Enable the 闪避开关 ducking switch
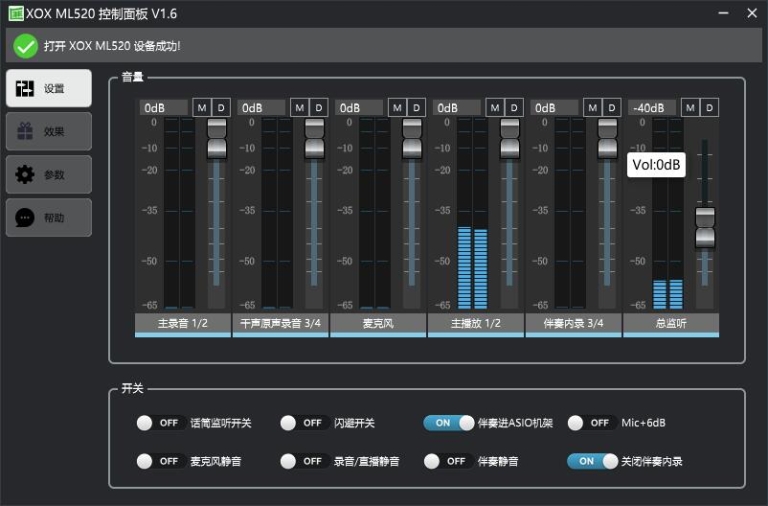Viewport: 768px width, 506px height. click(x=304, y=423)
